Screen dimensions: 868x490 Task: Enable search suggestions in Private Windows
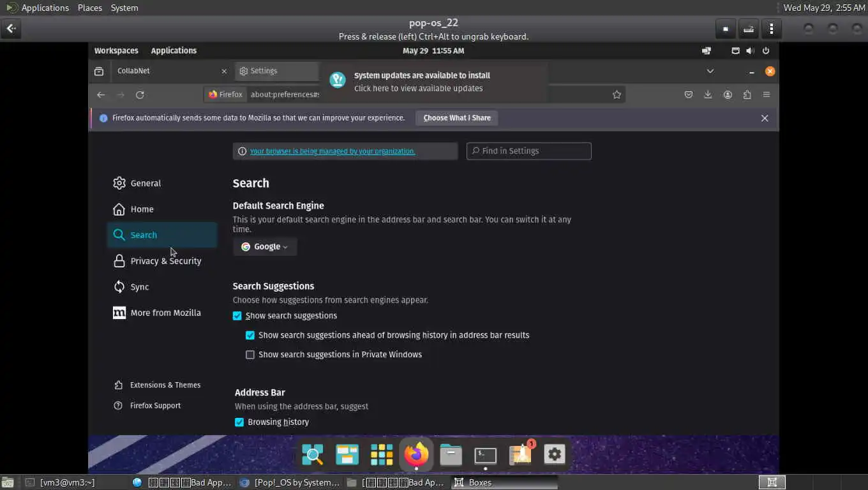tap(250, 355)
